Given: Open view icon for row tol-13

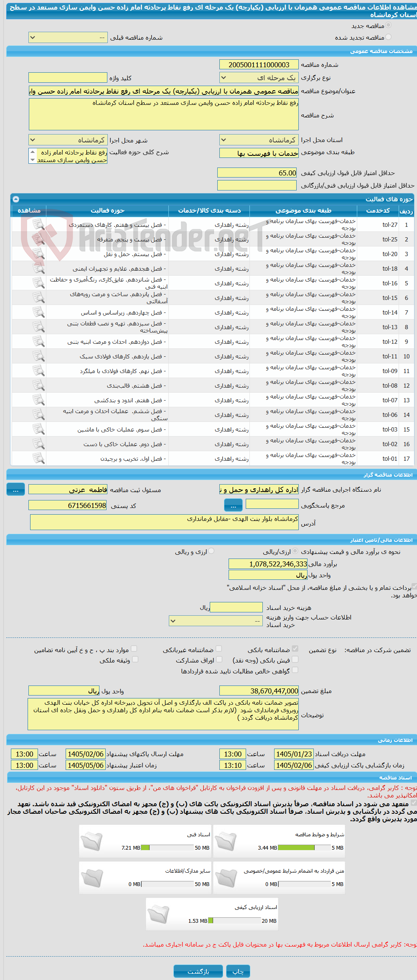Looking at the screenshot, I should (x=38, y=327).
